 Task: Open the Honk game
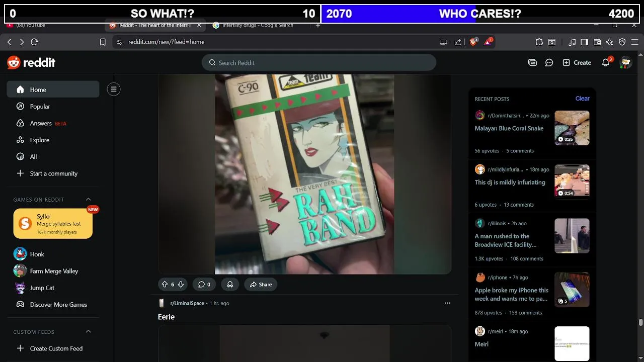[53, 254]
